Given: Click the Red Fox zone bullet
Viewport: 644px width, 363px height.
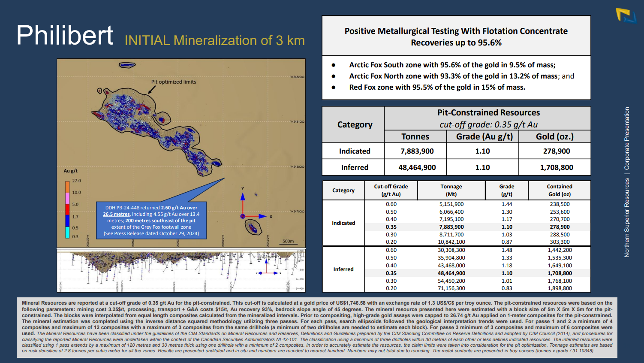Looking at the screenshot, I should pyautogui.click(x=437, y=87).
